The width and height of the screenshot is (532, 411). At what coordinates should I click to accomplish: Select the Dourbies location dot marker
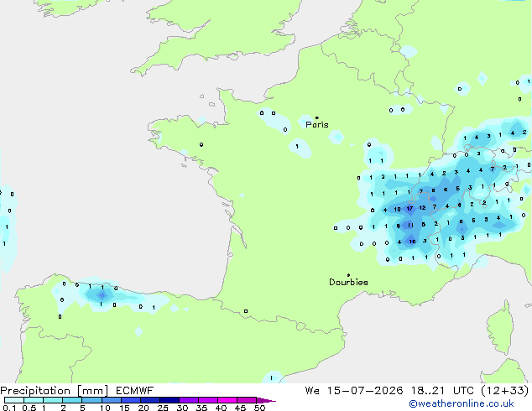(348, 275)
